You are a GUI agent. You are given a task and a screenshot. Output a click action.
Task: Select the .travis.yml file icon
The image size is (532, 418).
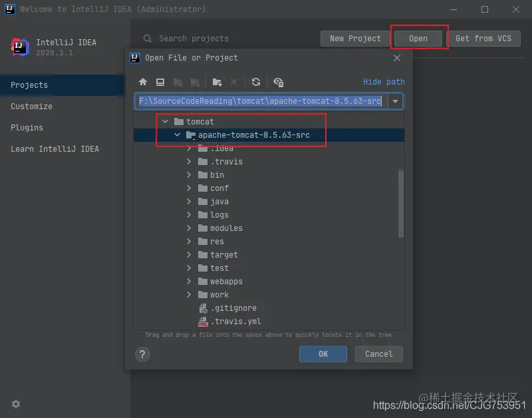click(203, 321)
